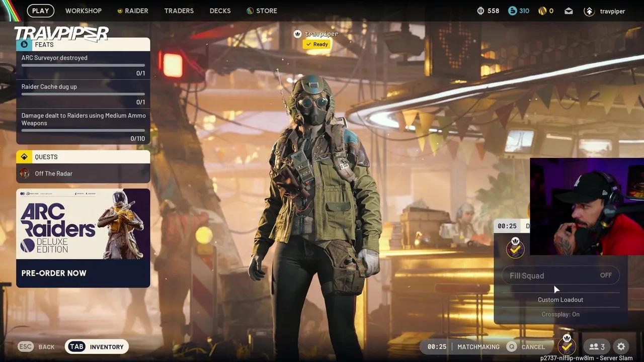Toggle the Fill Squad switch
The width and height of the screenshot is (644, 362).
560,276
